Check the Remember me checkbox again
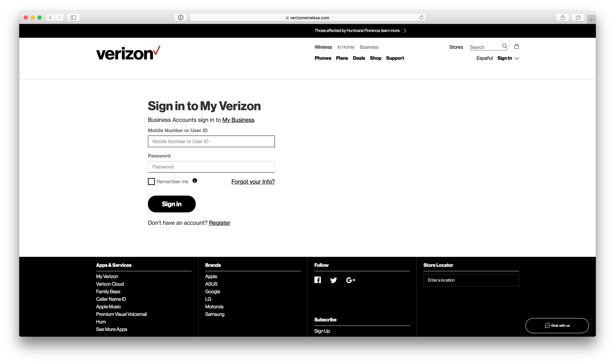 151,181
